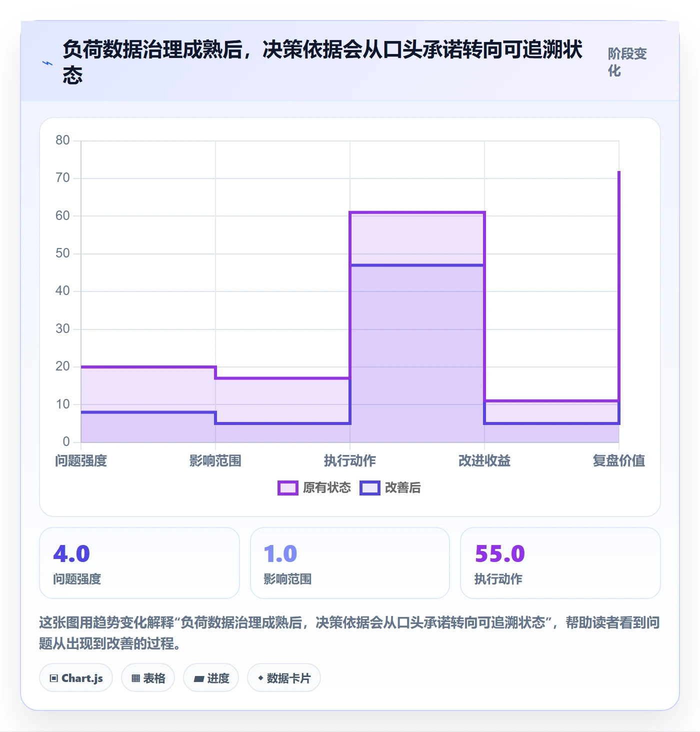Click the 80 y-axis tick label
Viewport: 700px width, 732px height.
62,140
